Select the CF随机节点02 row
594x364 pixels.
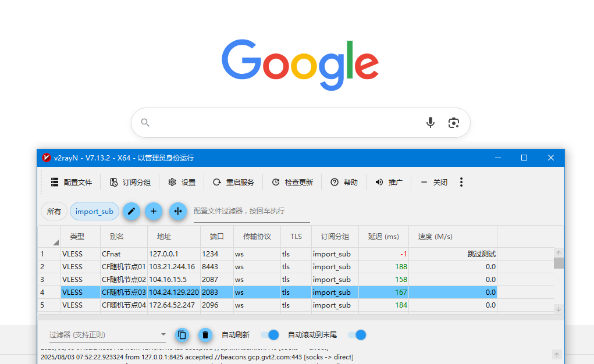coord(268,280)
